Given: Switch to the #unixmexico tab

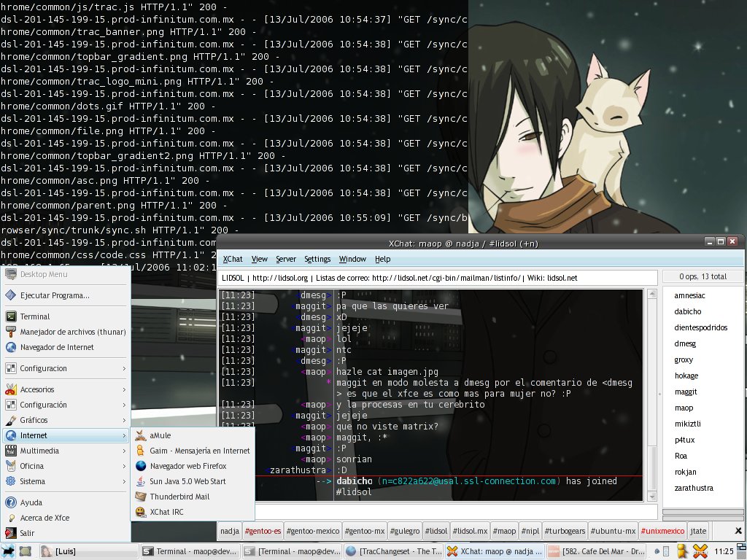Looking at the screenshot, I should [x=662, y=531].
